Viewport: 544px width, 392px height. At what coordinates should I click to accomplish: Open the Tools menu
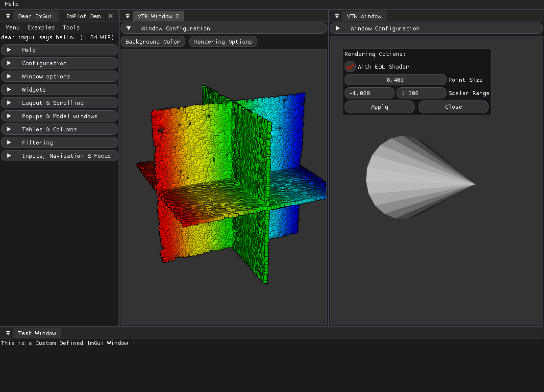(71, 27)
